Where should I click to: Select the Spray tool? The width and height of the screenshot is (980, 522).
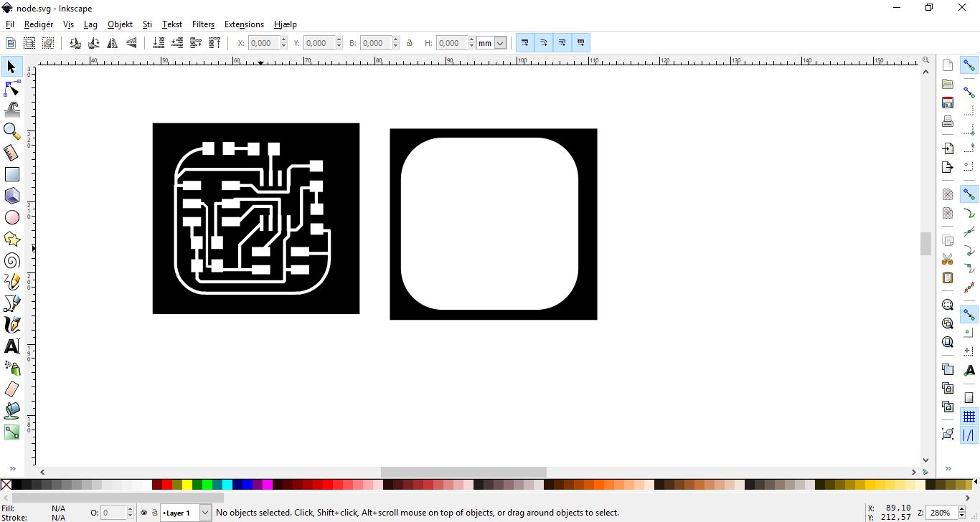[11, 368]
